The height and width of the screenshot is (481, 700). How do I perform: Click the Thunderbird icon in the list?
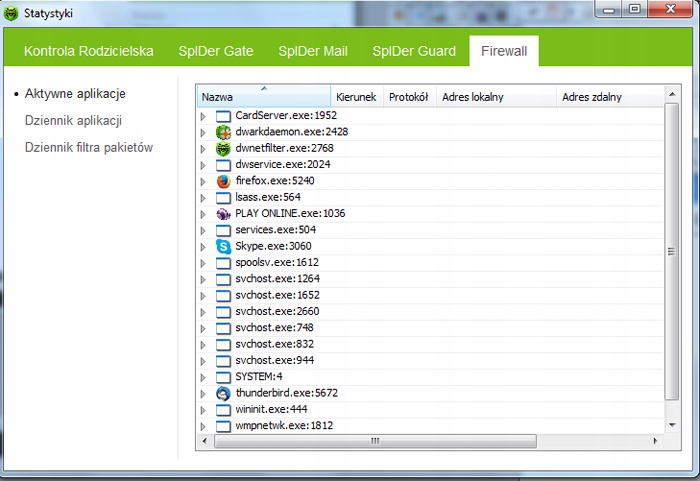pyautogui.click(x=223, y=393)
